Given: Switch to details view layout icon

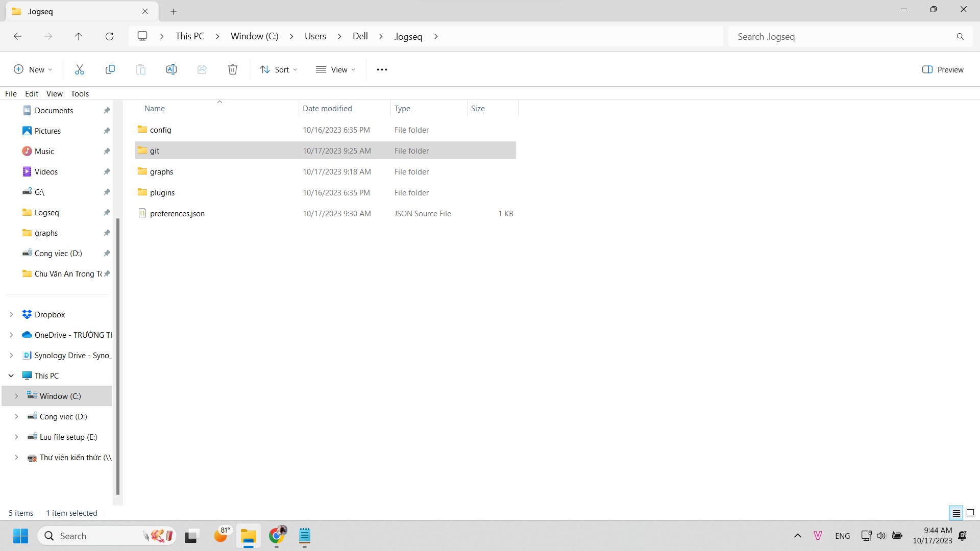Looking at the screenshot, I should [x=956, y=513].
